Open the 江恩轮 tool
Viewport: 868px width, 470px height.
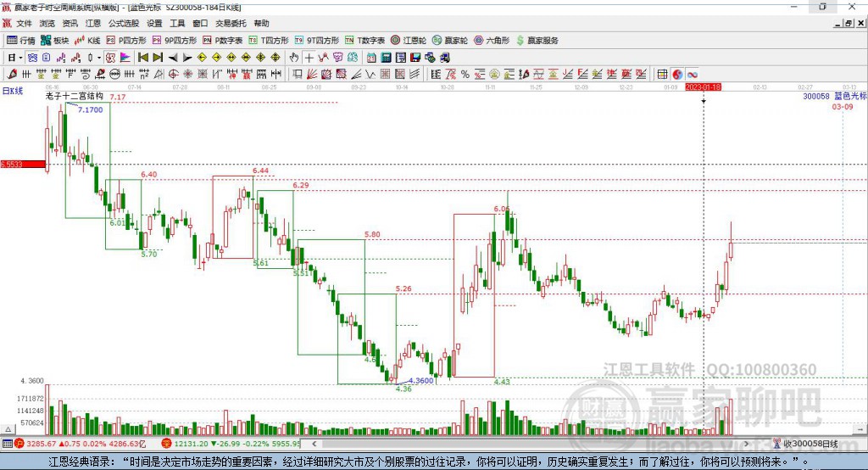(x=409, y=41)
